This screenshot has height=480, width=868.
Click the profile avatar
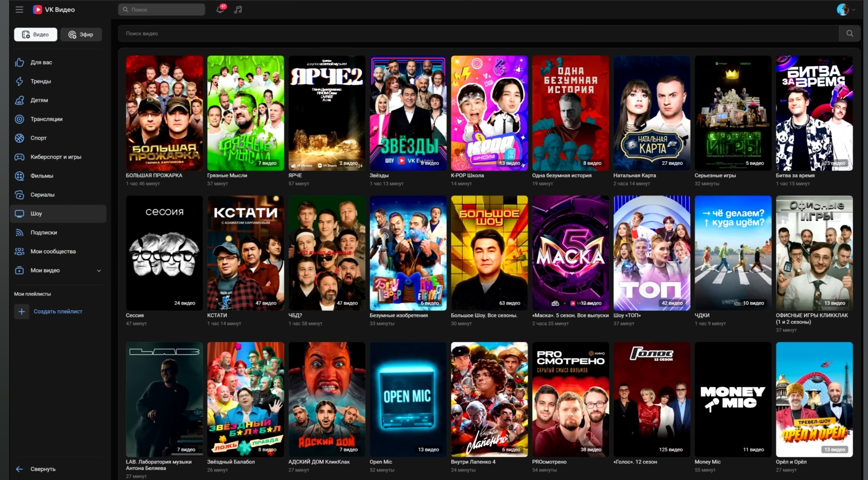(x=843, y=9)
